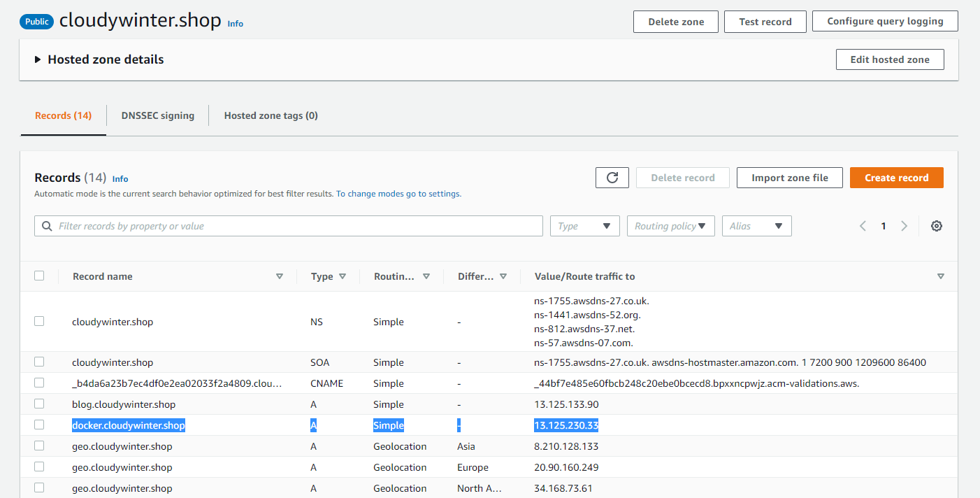Click the Geolocation routing cell for Asia row
This screenshot has height=498, width=980.
(400, 446)
